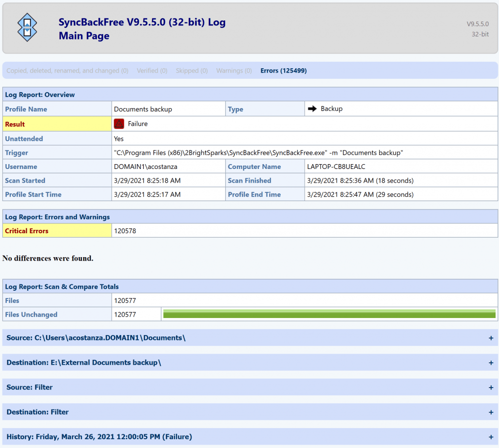Open the Verified (0) tab
The width and height of the screenshot is (499, 448).
point(152,71)
